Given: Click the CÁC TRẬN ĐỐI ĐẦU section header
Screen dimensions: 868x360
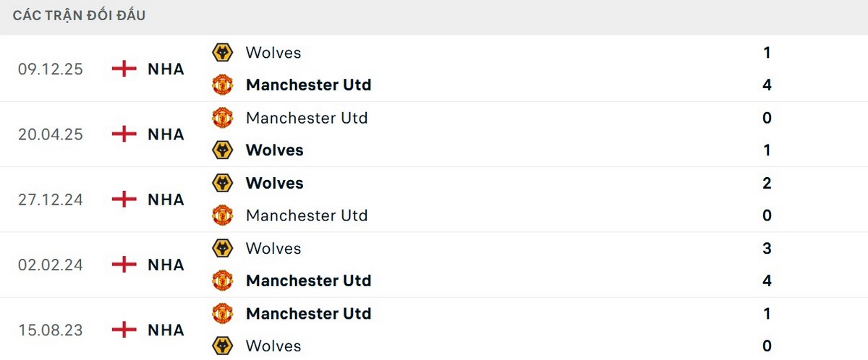Looking at the screenshot, I should coord(79,16).
